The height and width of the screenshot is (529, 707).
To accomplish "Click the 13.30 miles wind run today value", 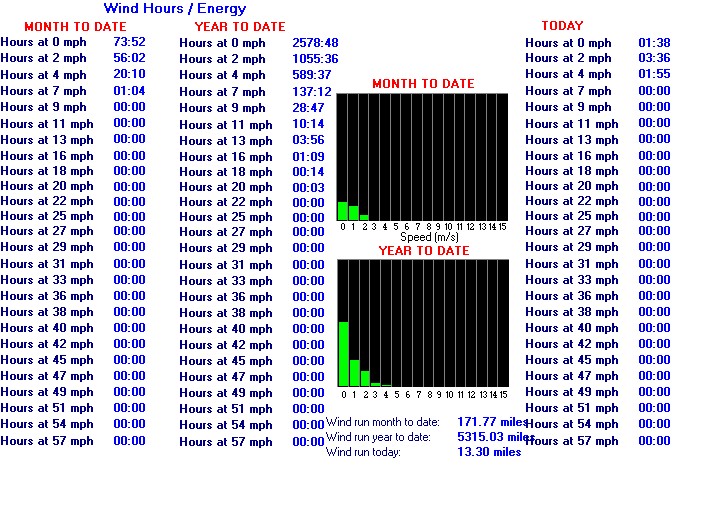I will click(x=489, y=452).
